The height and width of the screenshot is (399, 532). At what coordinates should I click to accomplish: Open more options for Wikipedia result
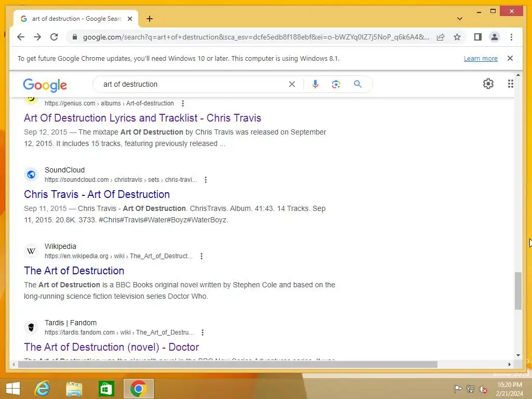point(202,256)
